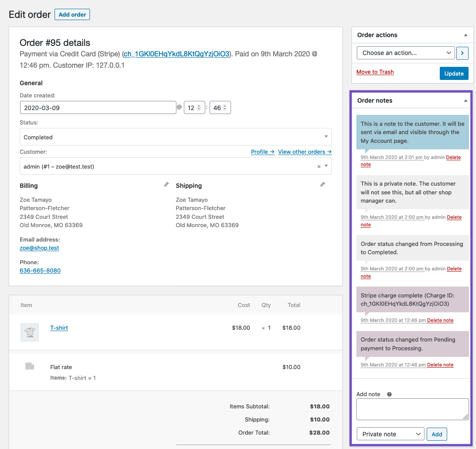Change the note type from Private note
This screenshot has width=476, height=449.
[390, 434]
